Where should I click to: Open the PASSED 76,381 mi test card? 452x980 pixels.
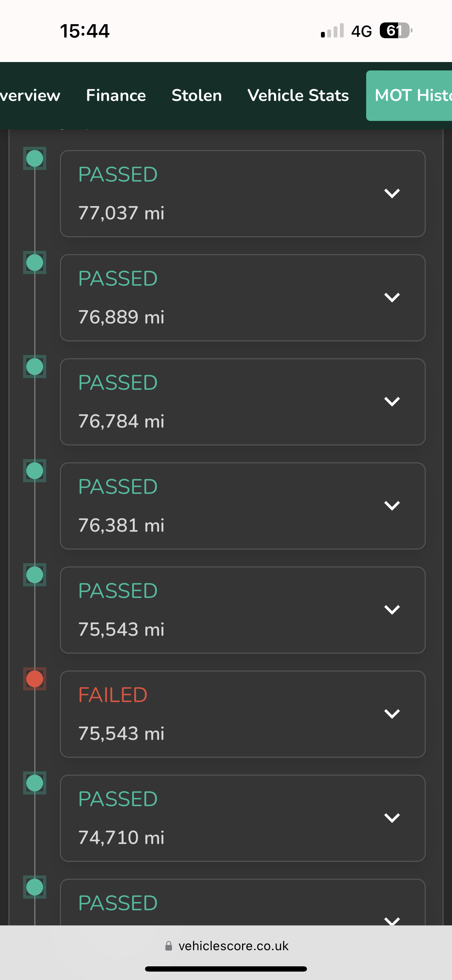point(228,506)
